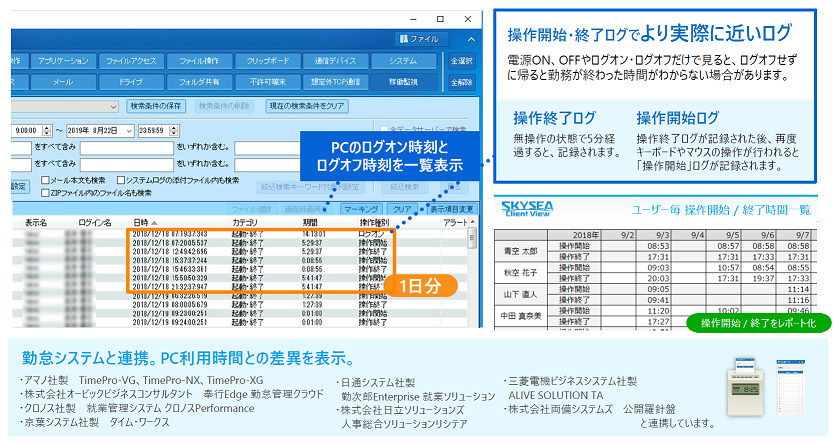Select the ファイルアクセス log category
837x444 pixels.
[131, 61]
